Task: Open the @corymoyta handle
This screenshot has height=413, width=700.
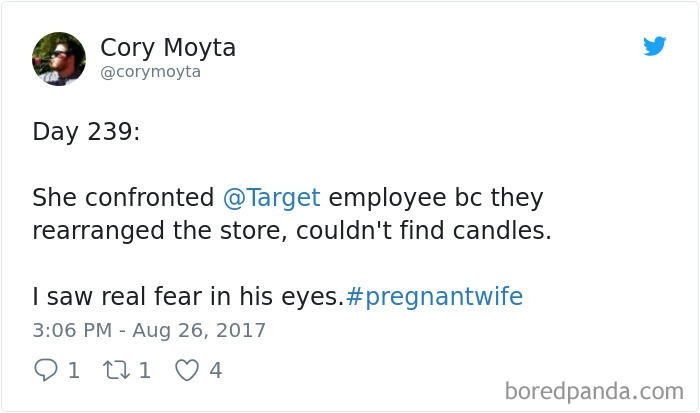Action: (150, 73)
